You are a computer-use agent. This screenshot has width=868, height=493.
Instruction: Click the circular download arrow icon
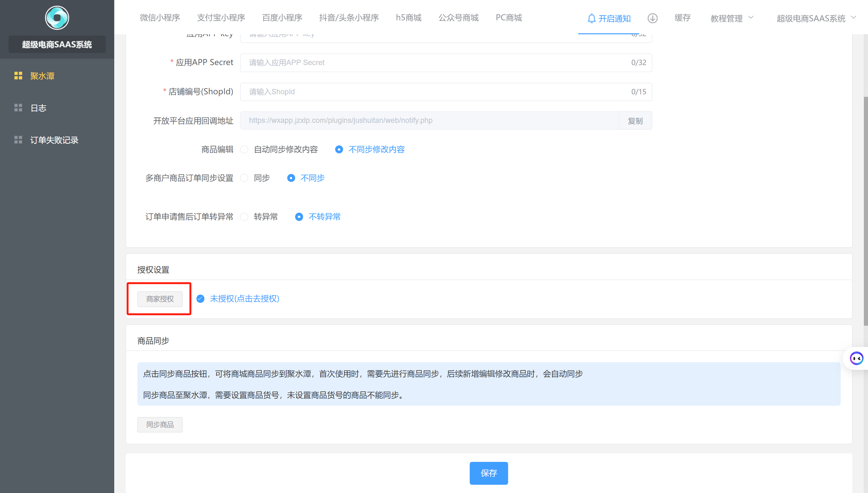(x=653, y=18)
